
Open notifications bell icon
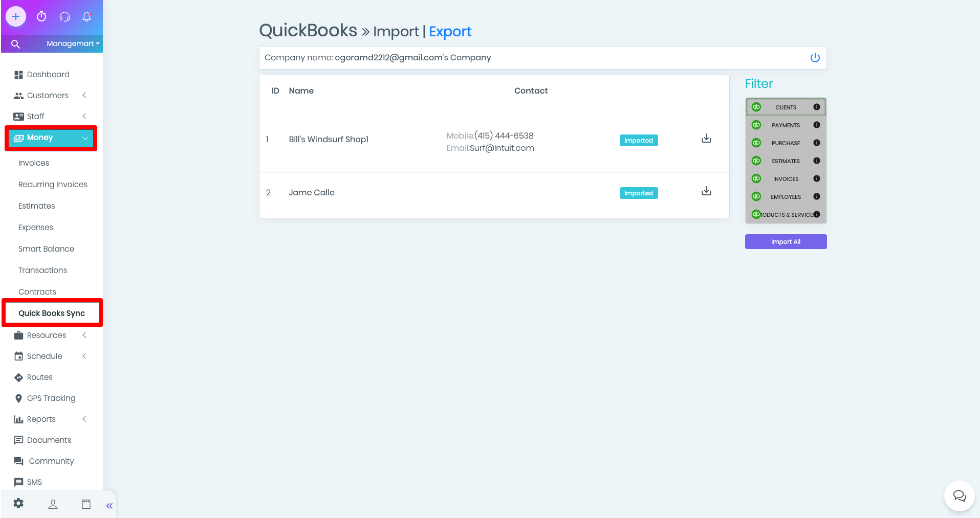87,16
